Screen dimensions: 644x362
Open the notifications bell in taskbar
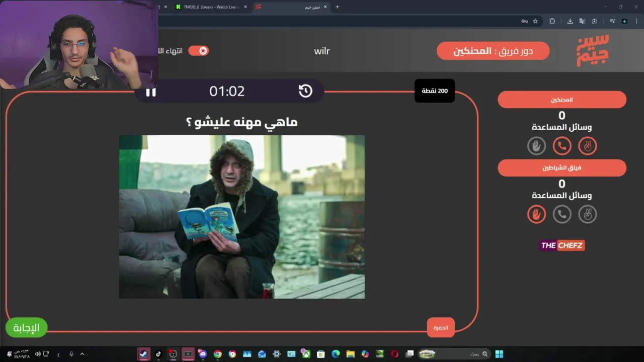pos(10,354)
